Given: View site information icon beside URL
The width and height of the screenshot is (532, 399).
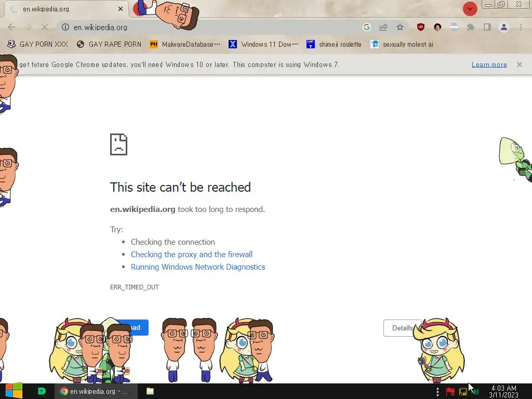Looking at the screenshot, I should [65, 27].
